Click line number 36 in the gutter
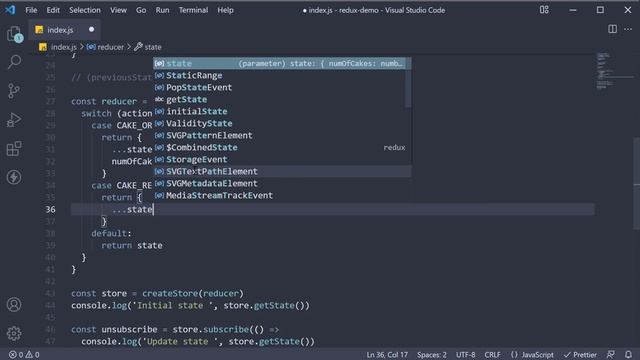 tap(50, 209)
